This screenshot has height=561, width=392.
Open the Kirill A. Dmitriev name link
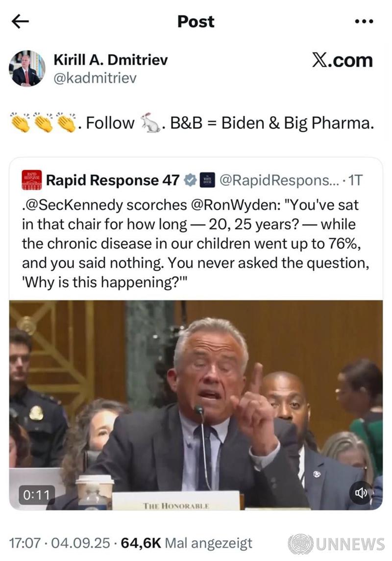click(110, 60)
